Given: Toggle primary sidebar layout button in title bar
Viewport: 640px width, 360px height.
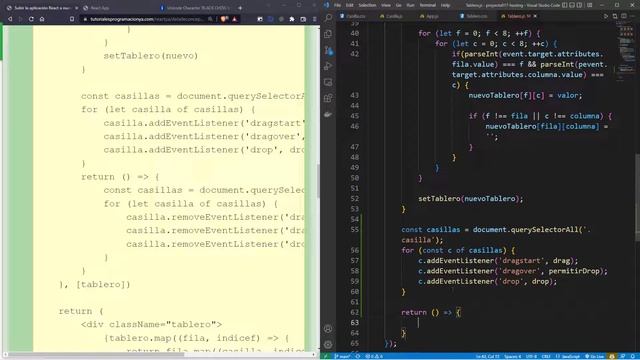Looking at the screenshot, I should click(564, 5).
